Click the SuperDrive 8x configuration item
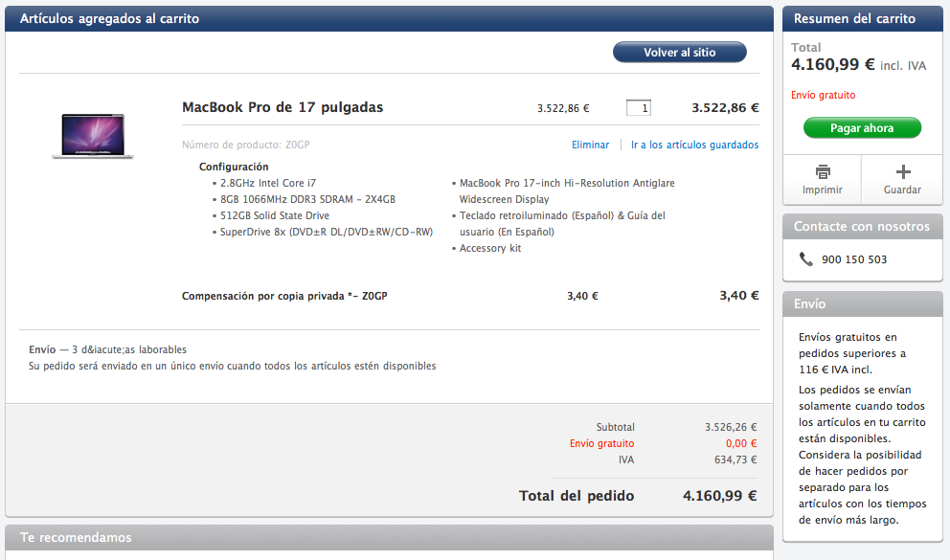The width and height of the screenshot is (950, 560). (x=326, y=232)
